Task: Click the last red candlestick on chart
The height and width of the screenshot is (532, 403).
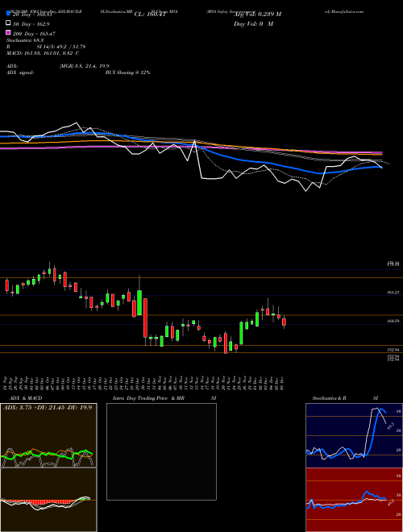Action: coord(285,322)
